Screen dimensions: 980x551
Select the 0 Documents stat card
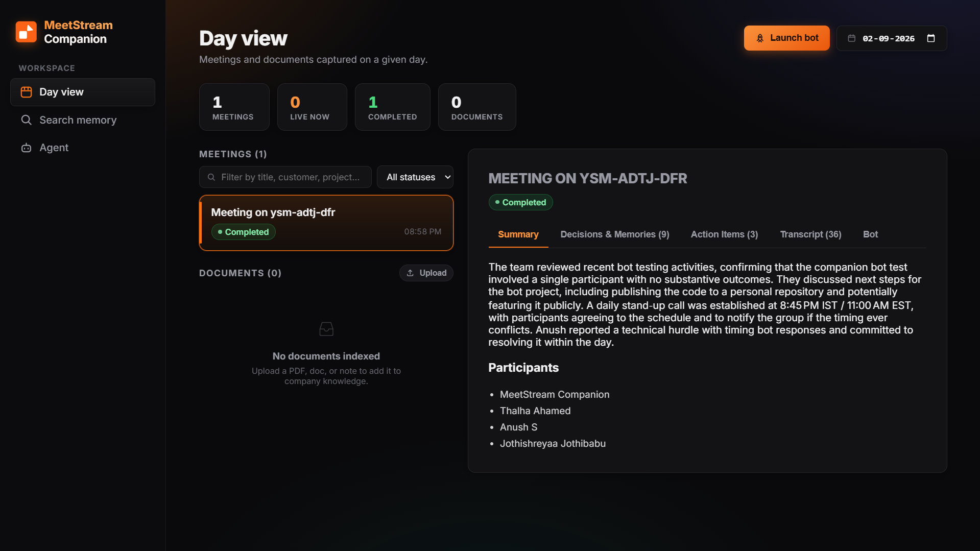(x=477, y=107)
